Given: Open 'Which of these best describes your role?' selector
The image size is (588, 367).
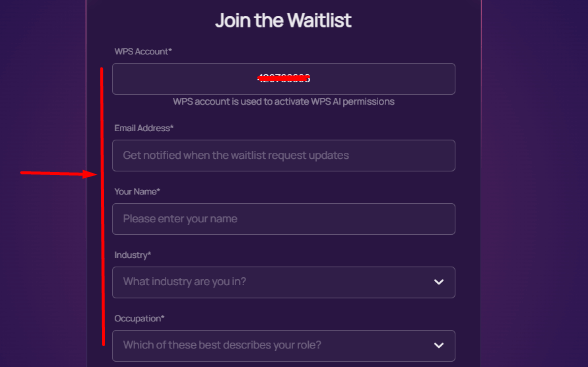Looking at the screenshot, I should coord(284,346).
